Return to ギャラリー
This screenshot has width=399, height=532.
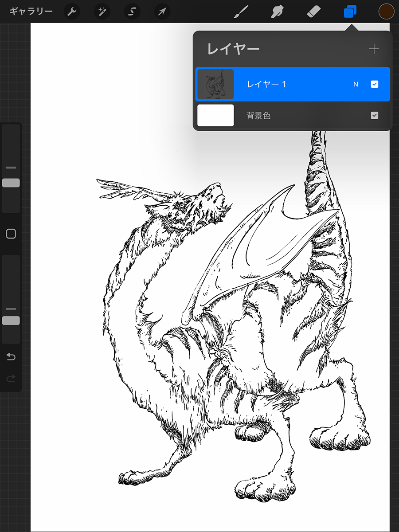tap(31, 12)
